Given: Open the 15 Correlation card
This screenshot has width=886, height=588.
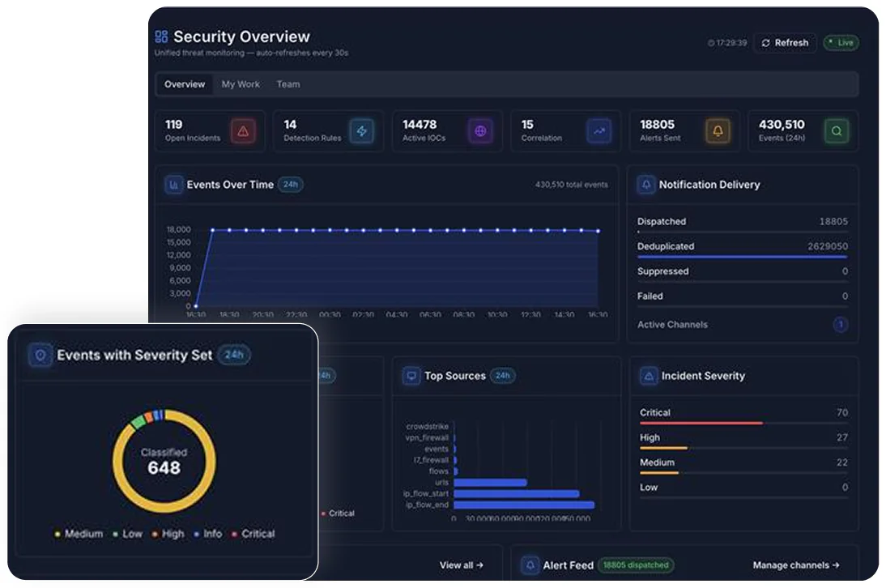Looking at the screenshot, I should 566,131.
